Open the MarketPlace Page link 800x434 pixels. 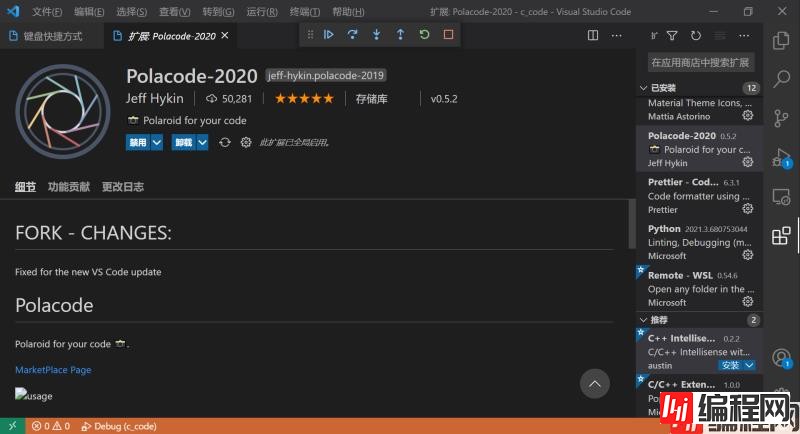(x=53, y=370)
